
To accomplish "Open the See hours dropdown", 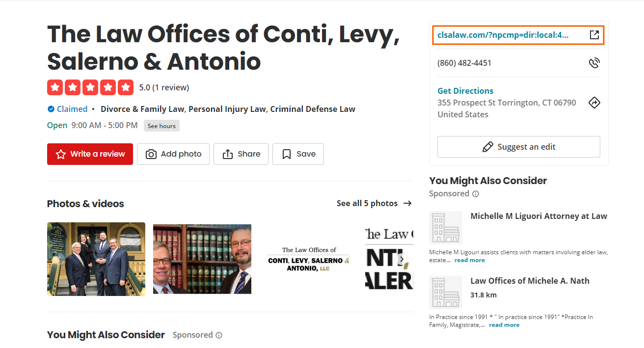I will coord(161,126).
